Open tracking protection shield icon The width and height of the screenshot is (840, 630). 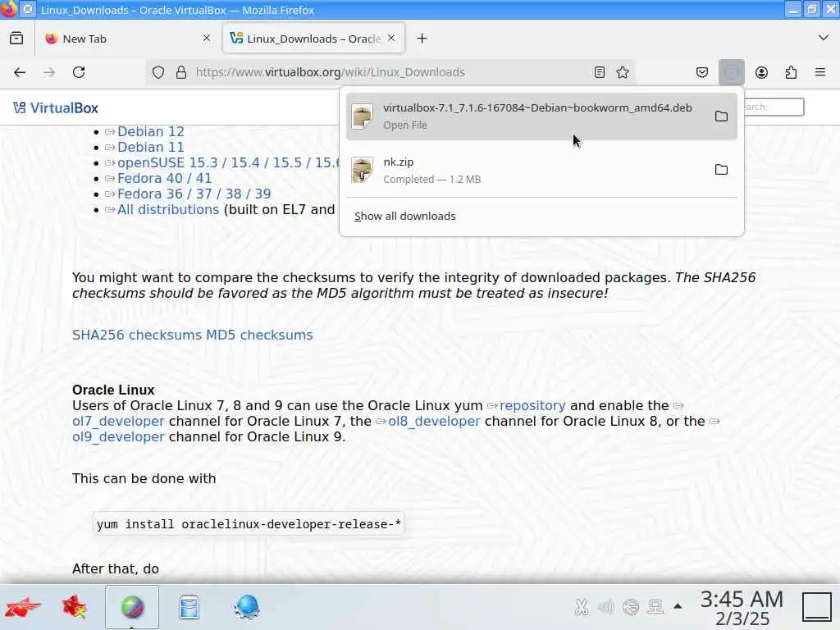coord(158,72)
